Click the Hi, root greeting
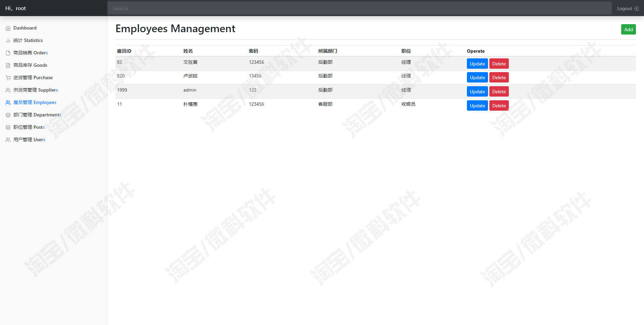The image size is (644, 325). (x=15, y=8)
